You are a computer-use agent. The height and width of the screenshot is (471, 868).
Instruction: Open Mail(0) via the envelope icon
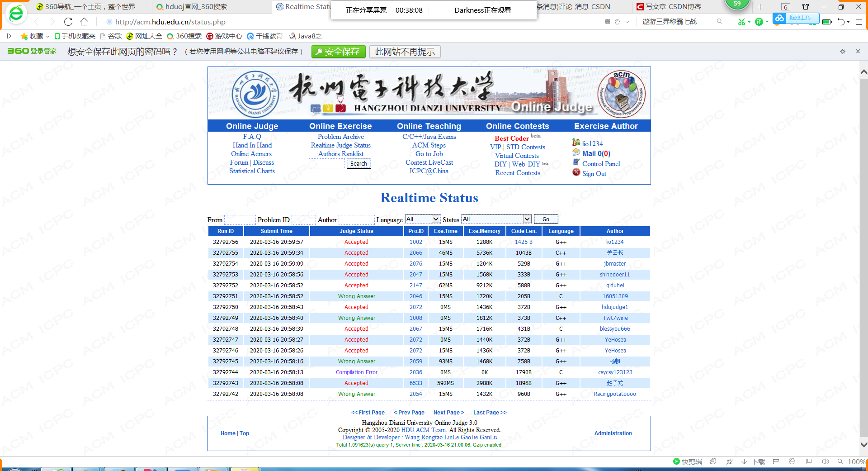tap(576, 153)
